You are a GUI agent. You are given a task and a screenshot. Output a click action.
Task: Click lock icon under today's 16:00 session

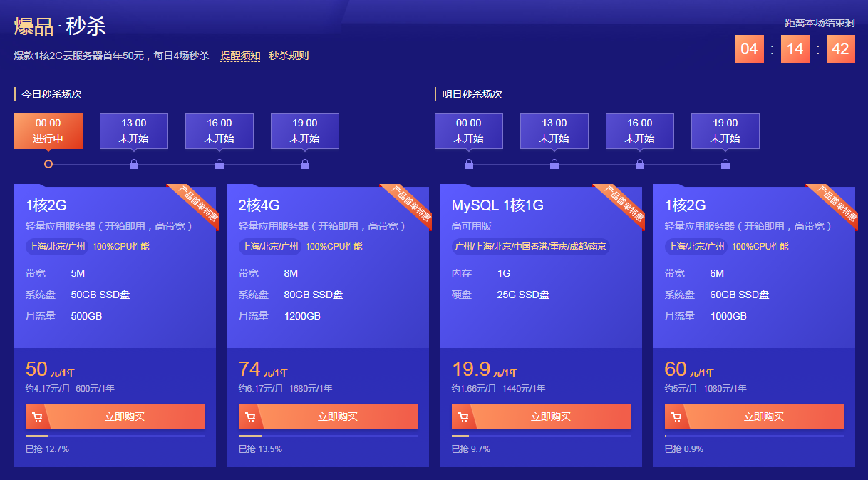coord(219,164)
